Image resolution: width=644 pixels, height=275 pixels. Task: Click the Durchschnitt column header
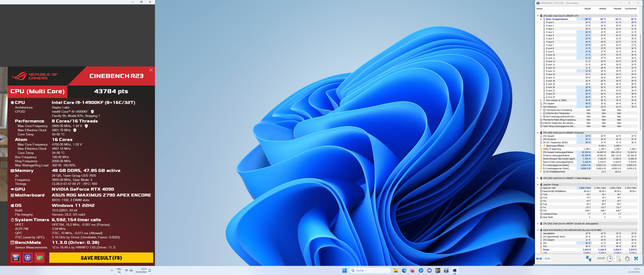coord(630,9)
